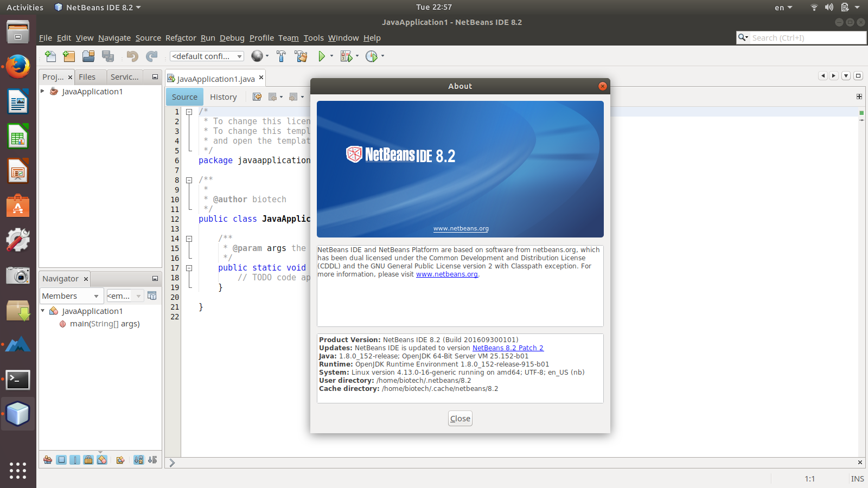Close the Navigator tab
This screenshot has width=868, height=488.
[86, 279]
